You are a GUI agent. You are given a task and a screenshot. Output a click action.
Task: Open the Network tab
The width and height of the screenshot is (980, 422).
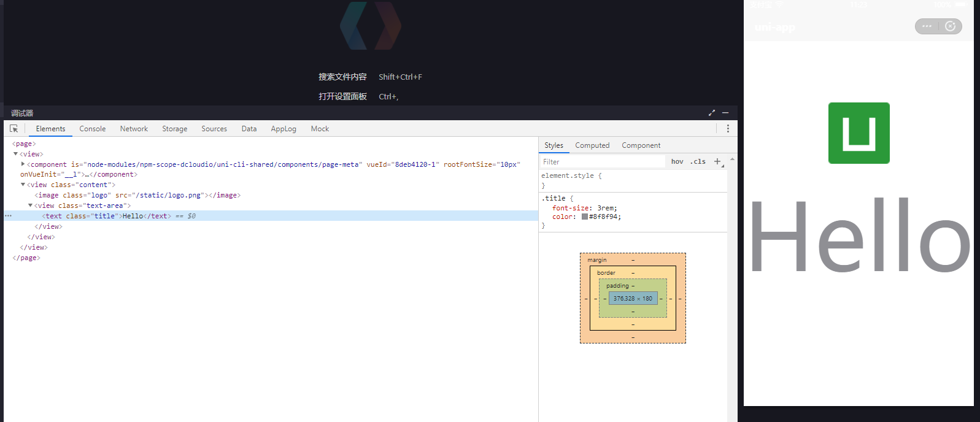(x=134, y=129)
